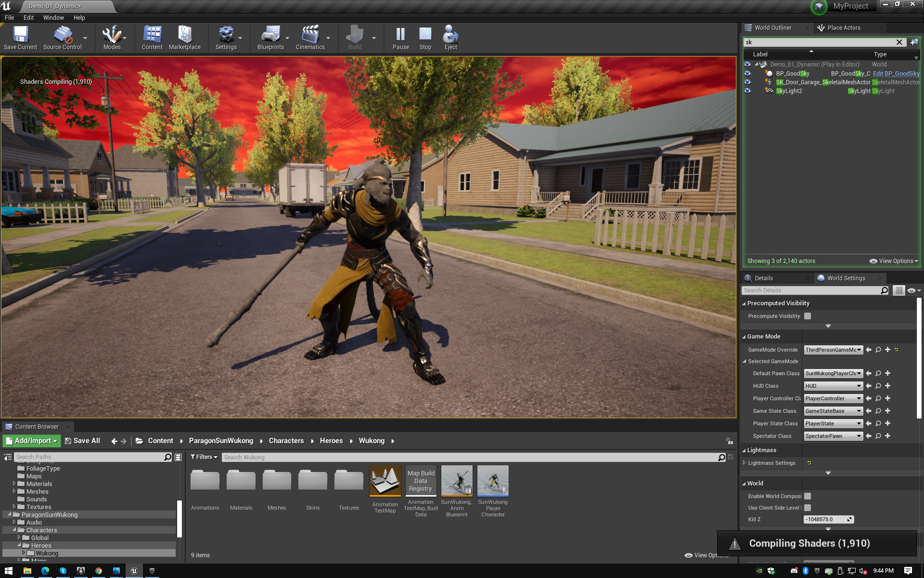Open the Details property matrix grid icon
924x578 pixels.
click(898, 290)
